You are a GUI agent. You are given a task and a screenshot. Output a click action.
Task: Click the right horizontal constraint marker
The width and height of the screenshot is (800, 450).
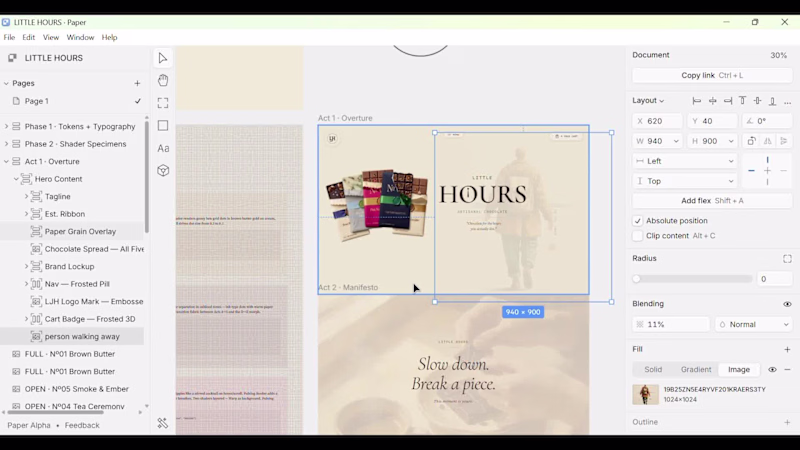pos(783,171)
